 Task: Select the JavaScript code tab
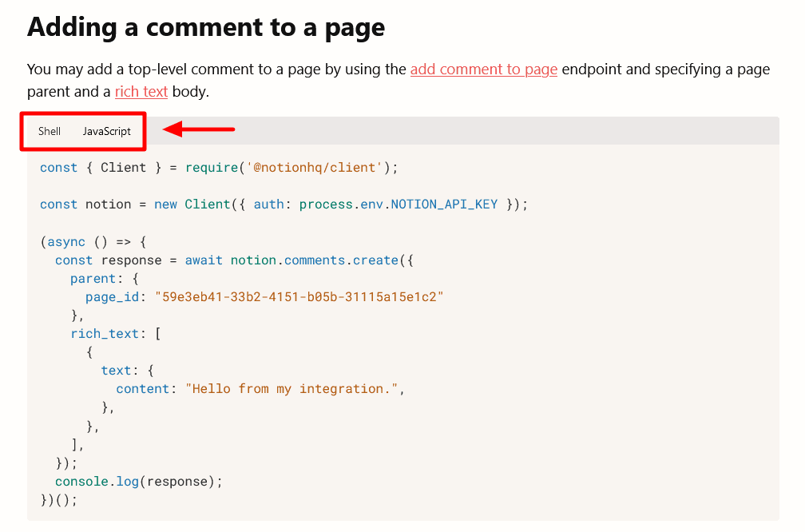pyautogui.click(x=106, y=131)
